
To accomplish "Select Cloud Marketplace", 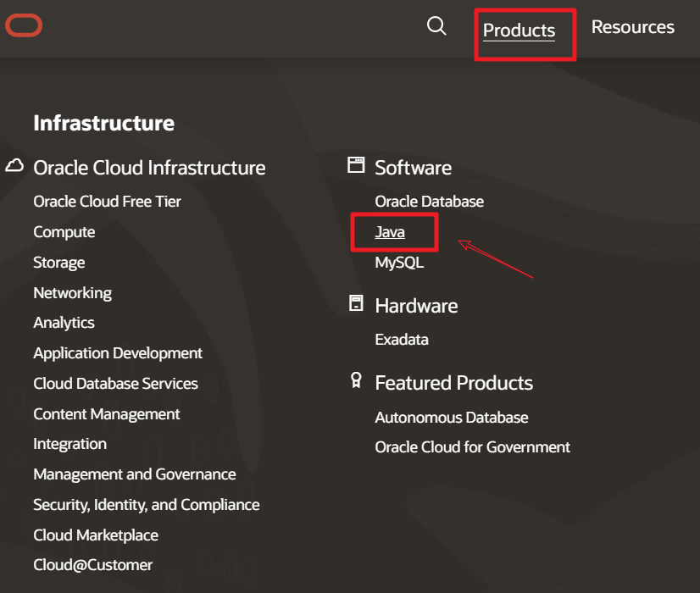I will pos(96,535).
